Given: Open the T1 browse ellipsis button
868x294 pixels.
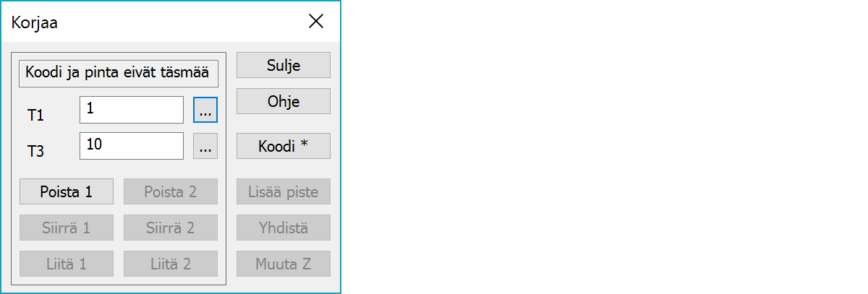Looking at the screenshot, I should point(205,111).
